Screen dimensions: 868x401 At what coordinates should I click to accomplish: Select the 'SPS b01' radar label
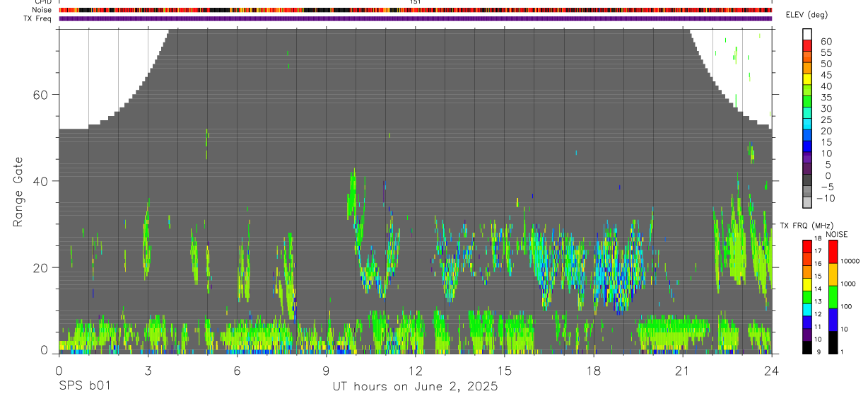84,387
